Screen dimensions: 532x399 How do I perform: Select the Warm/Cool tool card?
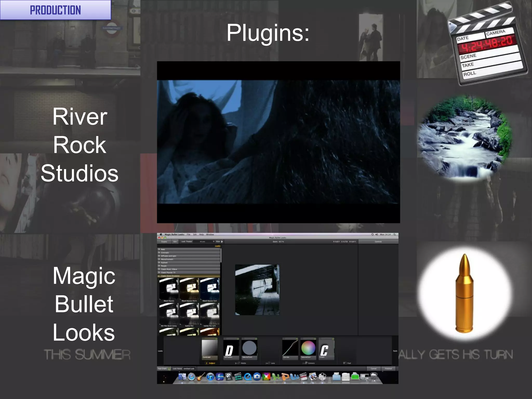coord(249,349)
